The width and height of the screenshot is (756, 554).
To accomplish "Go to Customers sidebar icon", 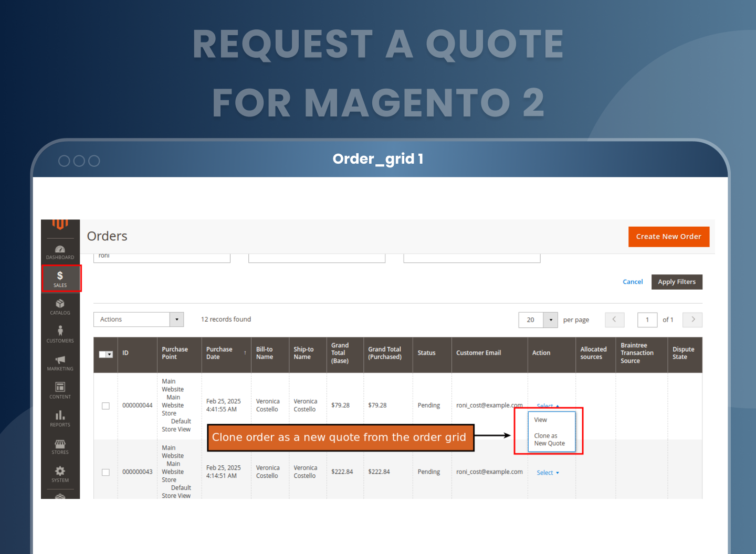I will 60,334.
